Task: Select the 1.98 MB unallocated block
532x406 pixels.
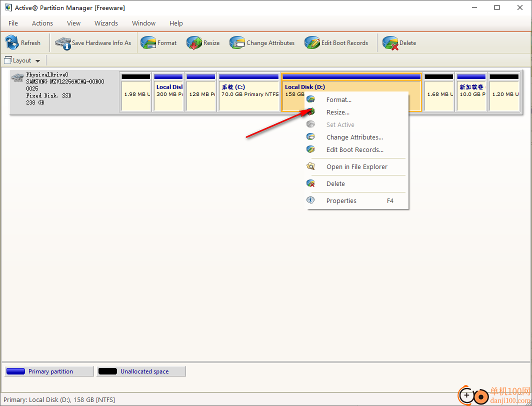Action: pos(135,92)
